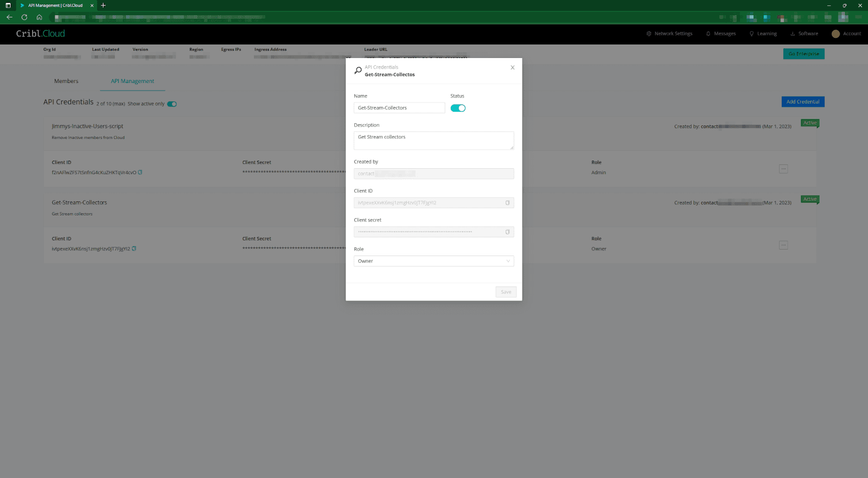This screenshot has width=868, height=478.
Task: Copy Client ID in the credentials dialog
Action: click(x=507, y=203)
